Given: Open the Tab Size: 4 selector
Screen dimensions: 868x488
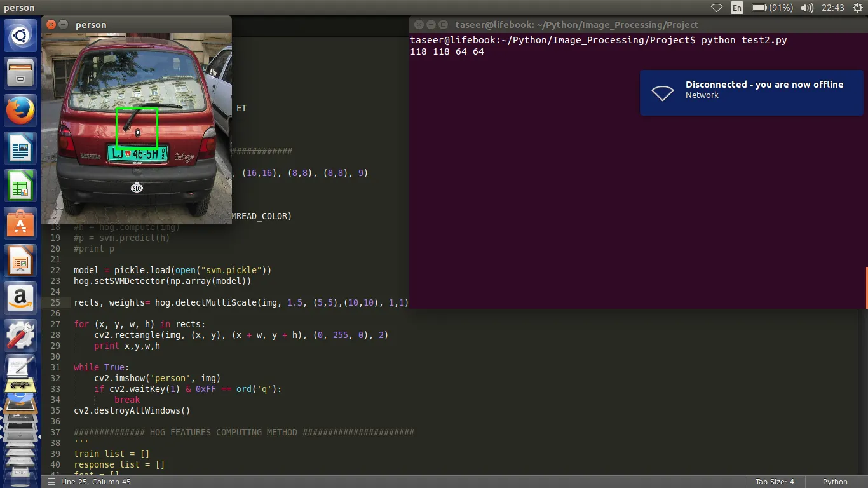Looking at the screenshot, I should tap(775, 482).
